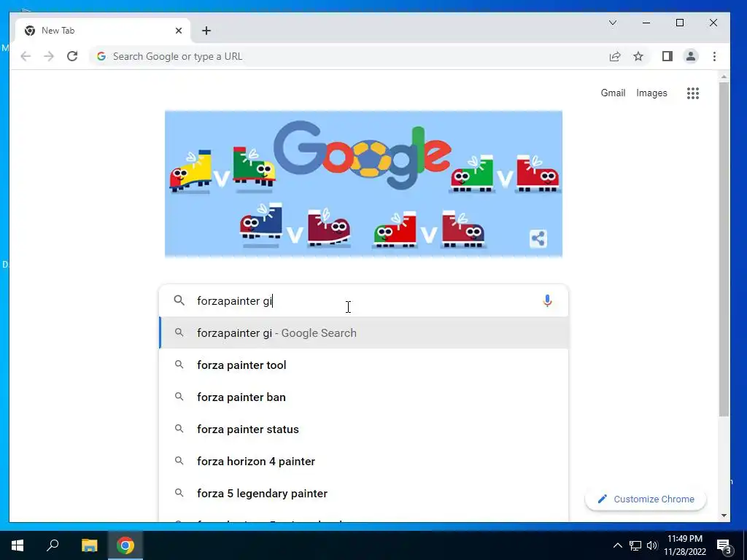Close the New Tab tab

point(179,31)
